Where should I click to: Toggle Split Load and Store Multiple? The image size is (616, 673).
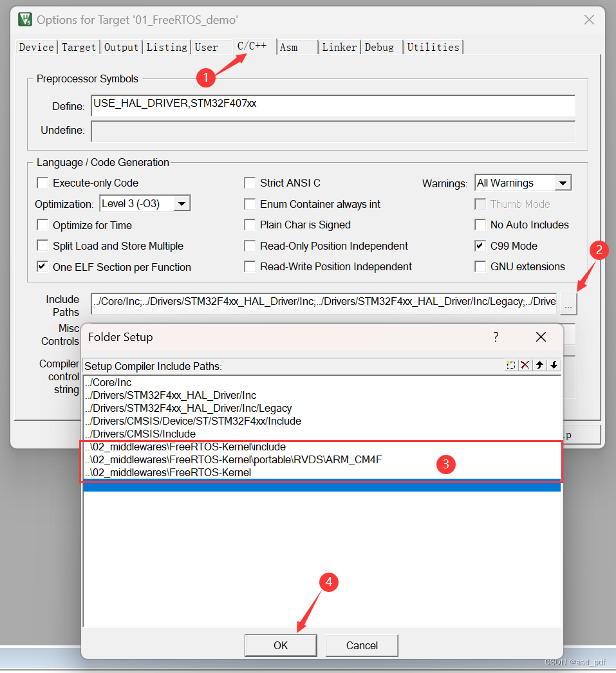[42, 246]
